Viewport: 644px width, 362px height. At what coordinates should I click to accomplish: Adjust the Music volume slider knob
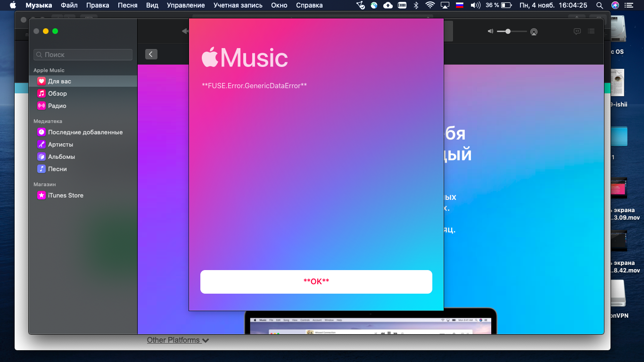(x=508, y=31)
